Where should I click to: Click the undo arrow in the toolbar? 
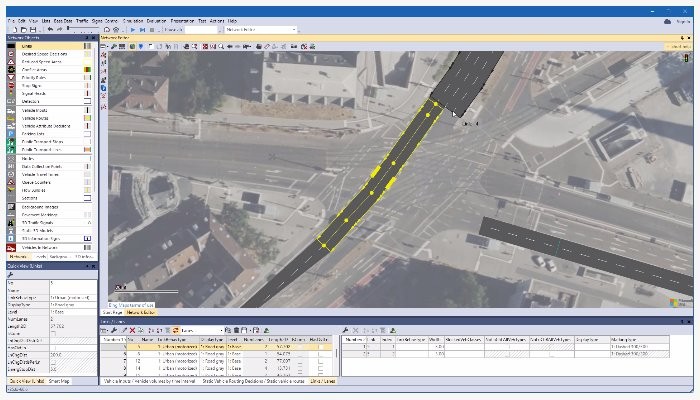click(50, 30)
